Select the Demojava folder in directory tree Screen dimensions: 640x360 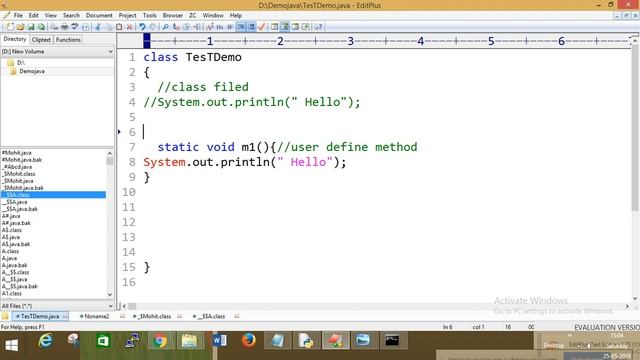(x=32, y=71)
